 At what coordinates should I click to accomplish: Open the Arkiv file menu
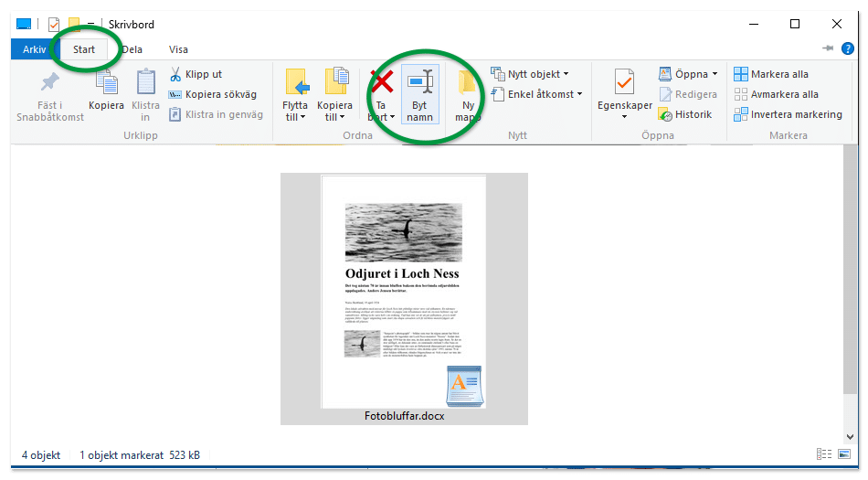coord(34,49)
